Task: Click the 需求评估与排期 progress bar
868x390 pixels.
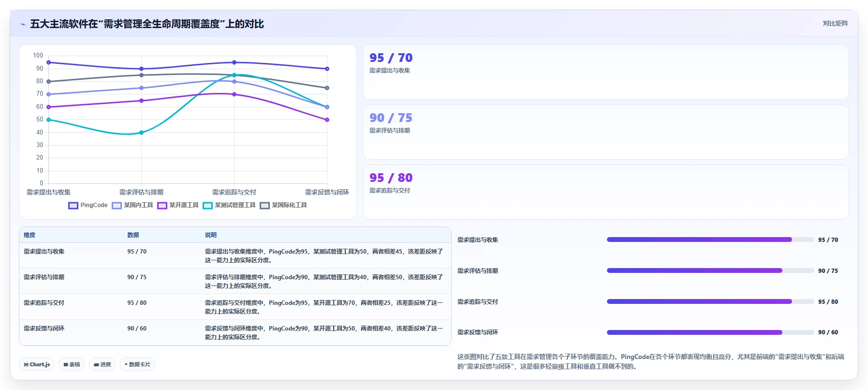Action: click(x=710, y=270)
